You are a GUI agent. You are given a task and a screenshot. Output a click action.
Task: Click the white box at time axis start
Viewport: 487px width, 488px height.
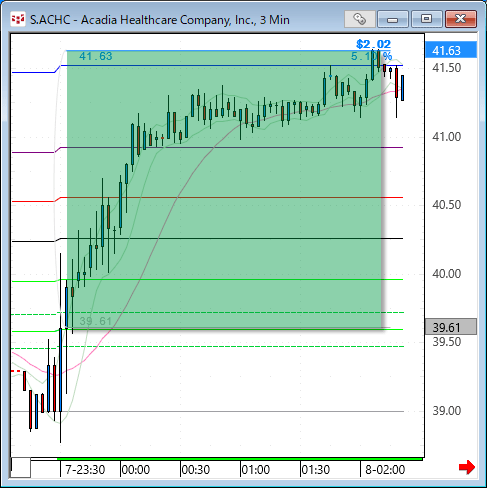[x=21, y=467]
